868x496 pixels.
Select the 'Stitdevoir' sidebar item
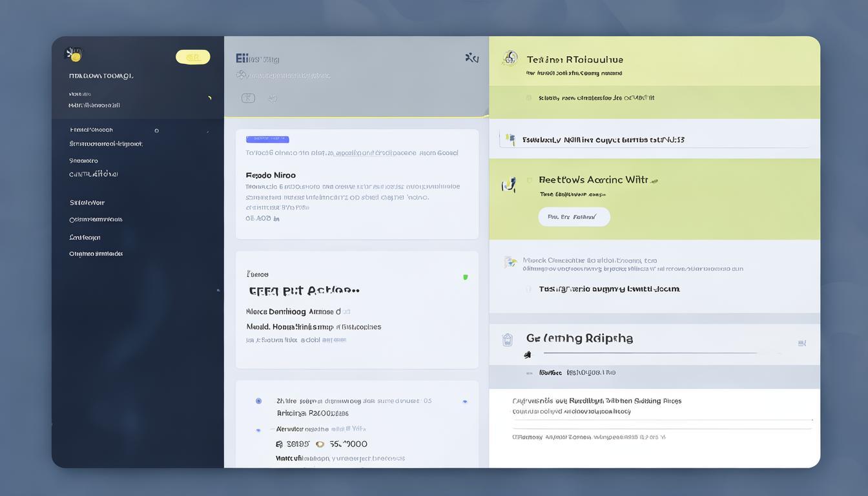(x=87, y=203)
